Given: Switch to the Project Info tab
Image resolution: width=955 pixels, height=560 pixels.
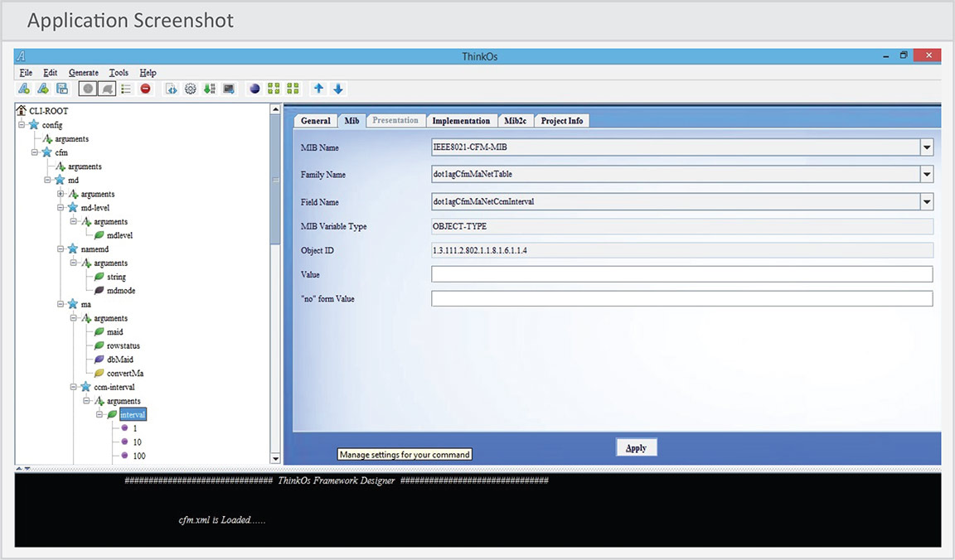Looking at the screenshot, I should (x=561, y=120).
